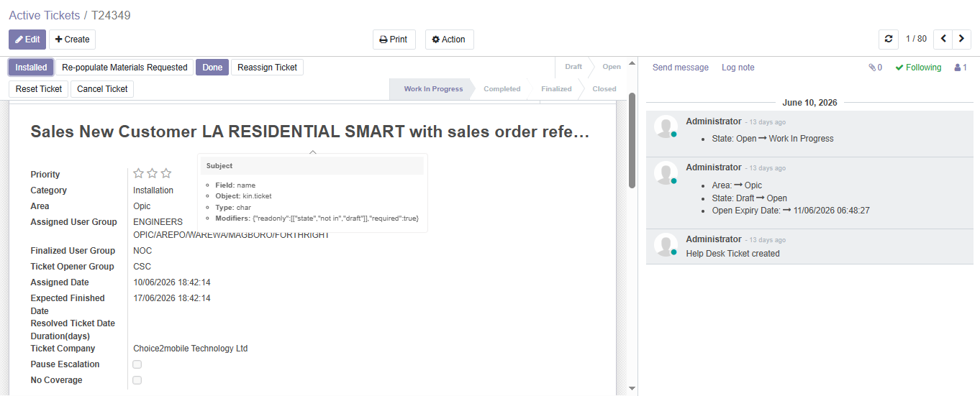Viewport: 980px width, 396px height.
Task: Click the third priority star
Action: pos(166,173)
